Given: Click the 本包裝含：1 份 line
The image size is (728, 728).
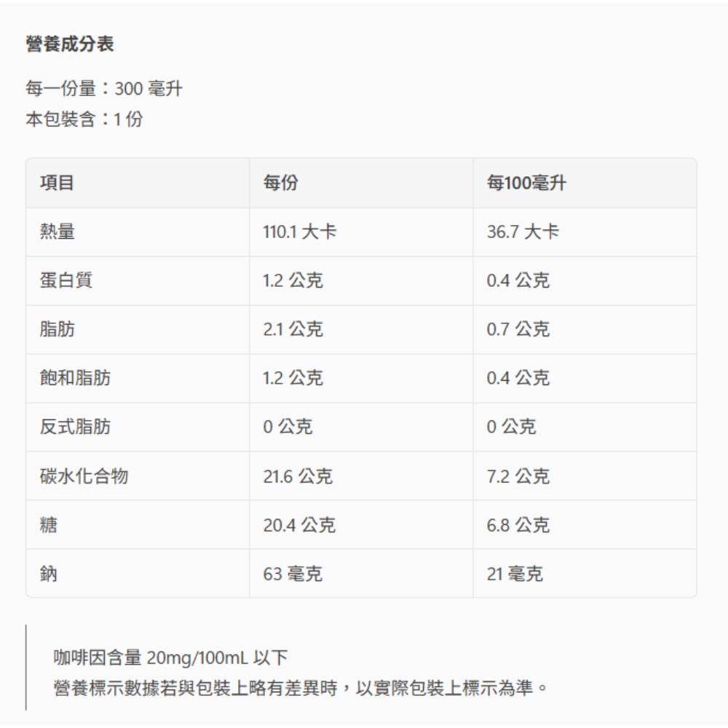Looking at the screenshot, I should [84, 119].
